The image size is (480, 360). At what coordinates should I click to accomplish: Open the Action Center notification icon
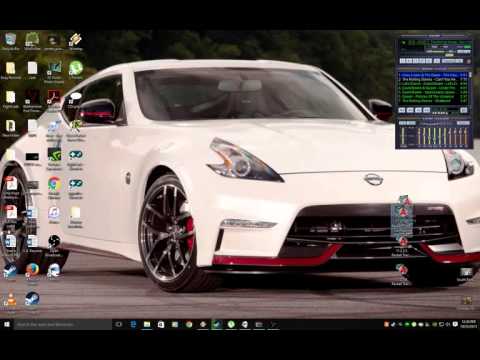click(455, 324)
